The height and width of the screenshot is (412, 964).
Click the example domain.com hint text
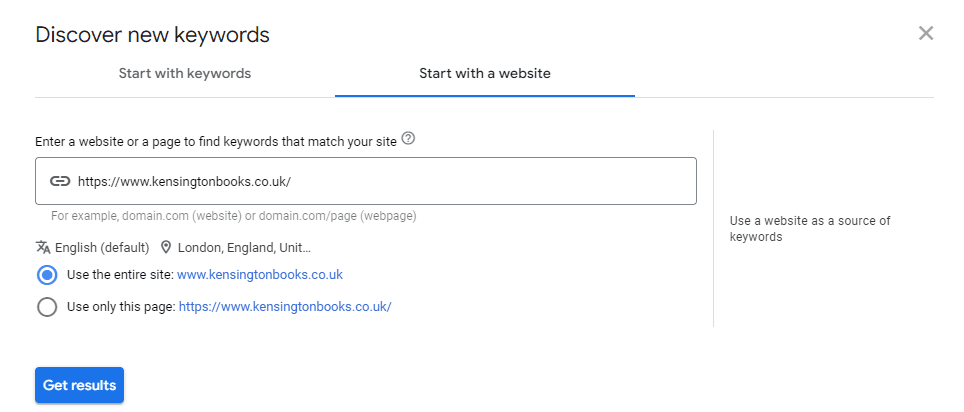coord(234,216)
